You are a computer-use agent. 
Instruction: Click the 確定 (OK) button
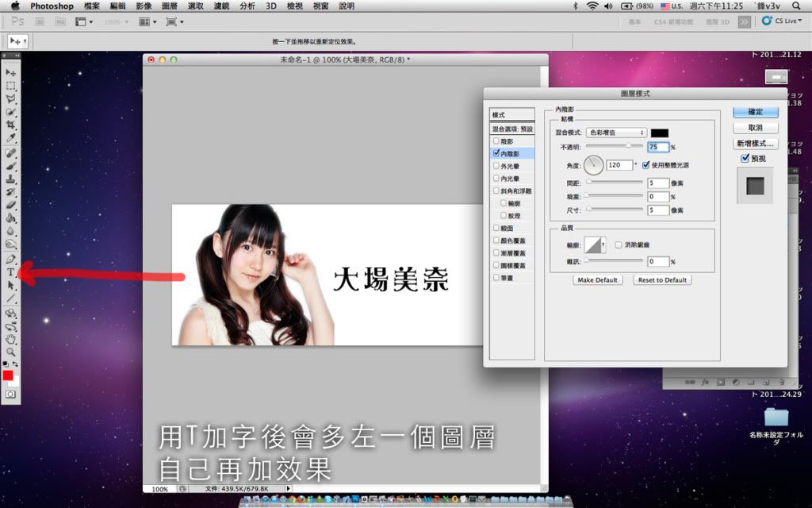(755, 112)
